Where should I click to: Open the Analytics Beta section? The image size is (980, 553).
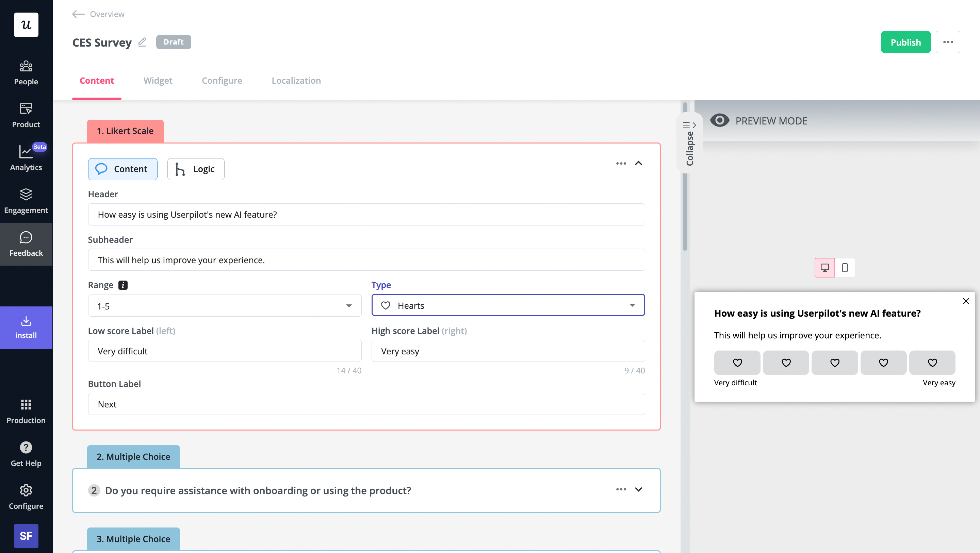click(x=26, y=157)
